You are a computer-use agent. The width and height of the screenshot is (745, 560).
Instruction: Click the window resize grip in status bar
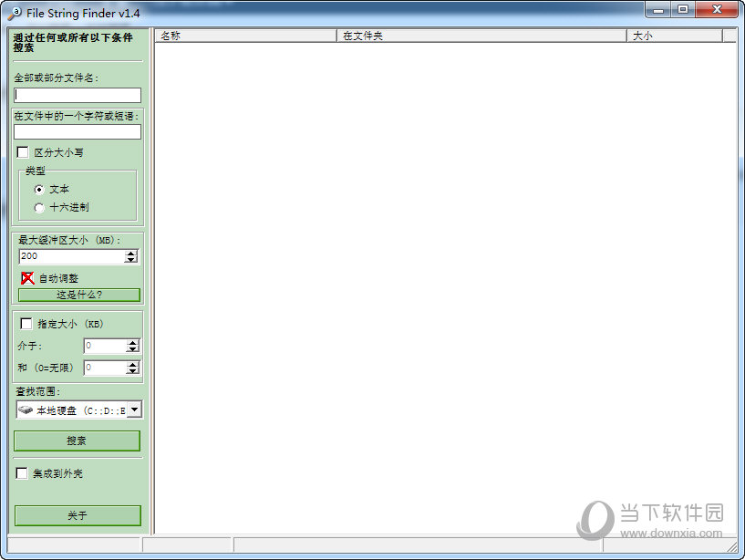pos(732,547)
